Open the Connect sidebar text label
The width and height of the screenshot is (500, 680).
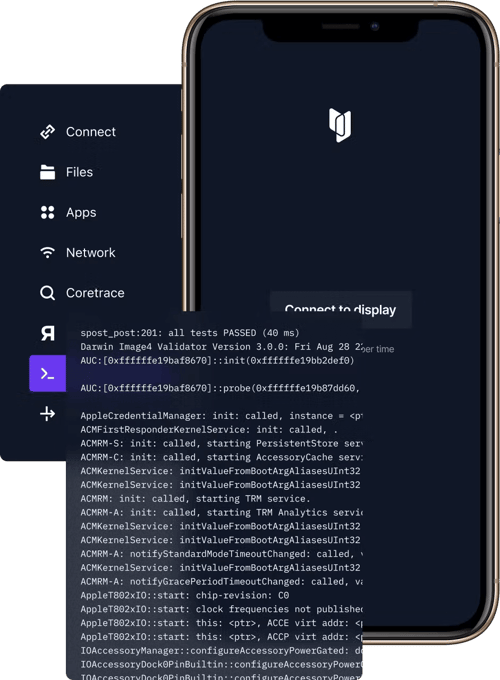(91, 131)
